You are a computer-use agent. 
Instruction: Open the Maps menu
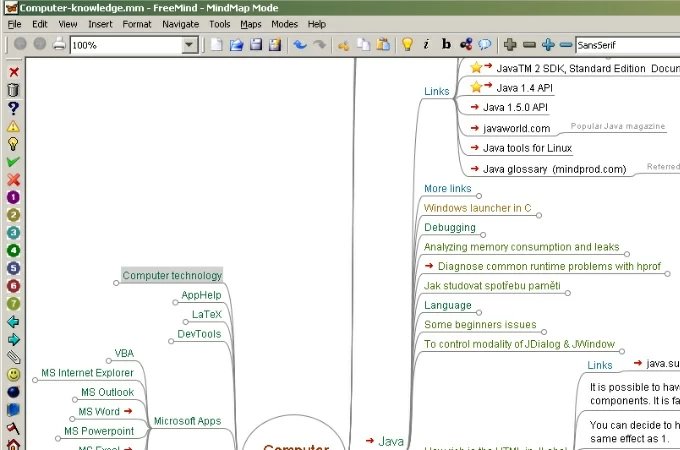click(x=251, y=24)
